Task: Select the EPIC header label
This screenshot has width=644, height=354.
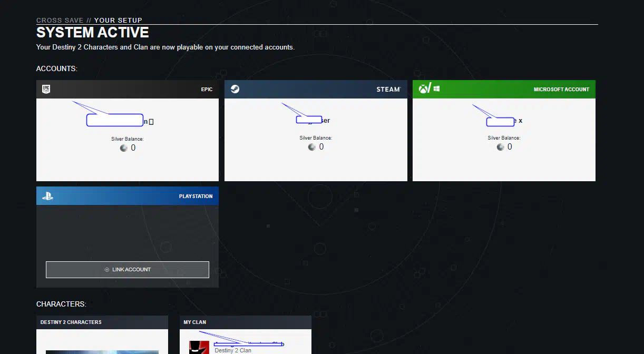Action: point(207,90)
